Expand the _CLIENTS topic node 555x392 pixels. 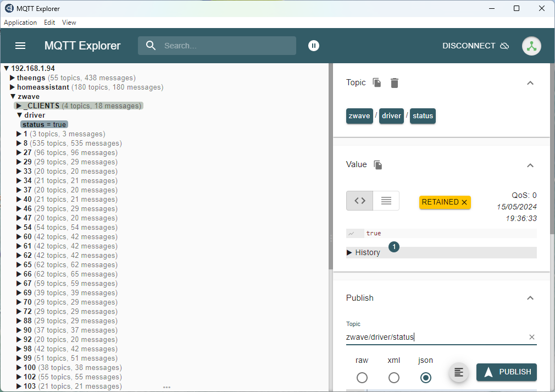(x=19, y=106)
